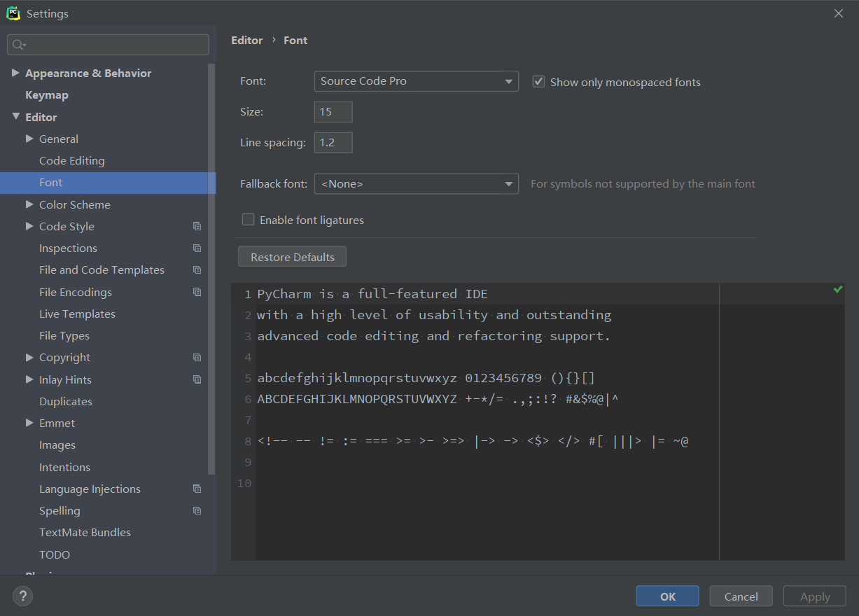Click preview line starting "with a high level"

click(x=434, y=315)
